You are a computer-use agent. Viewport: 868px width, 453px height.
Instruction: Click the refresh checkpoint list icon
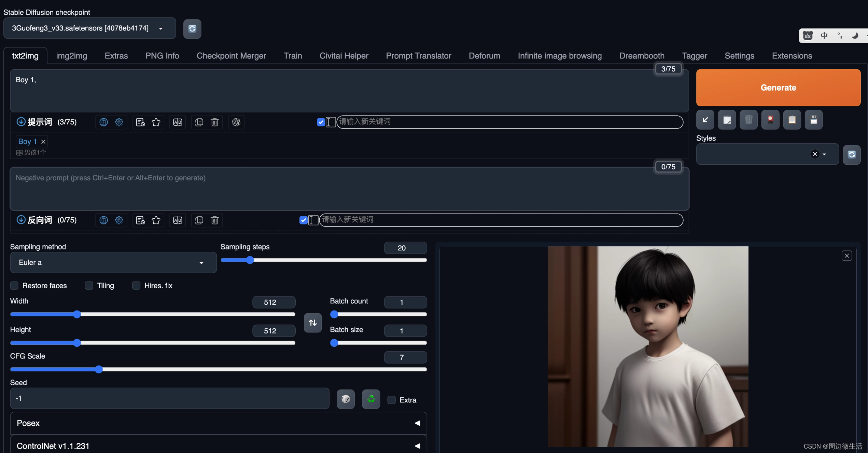click(x=192, y=29)
